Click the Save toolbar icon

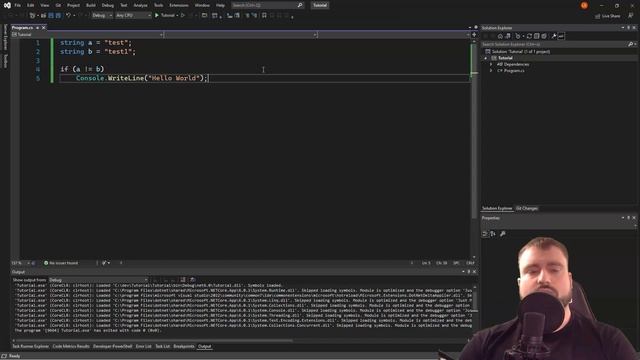click(51, 15)
